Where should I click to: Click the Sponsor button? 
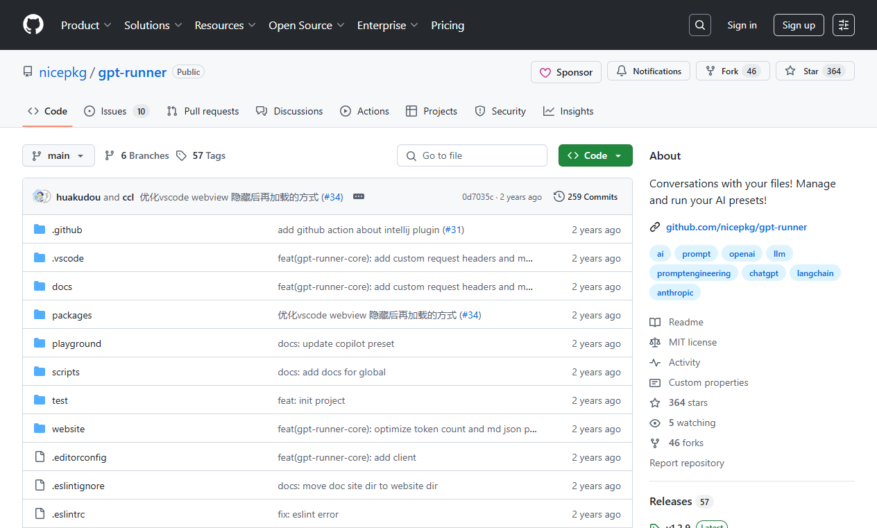tap(566, 72)
